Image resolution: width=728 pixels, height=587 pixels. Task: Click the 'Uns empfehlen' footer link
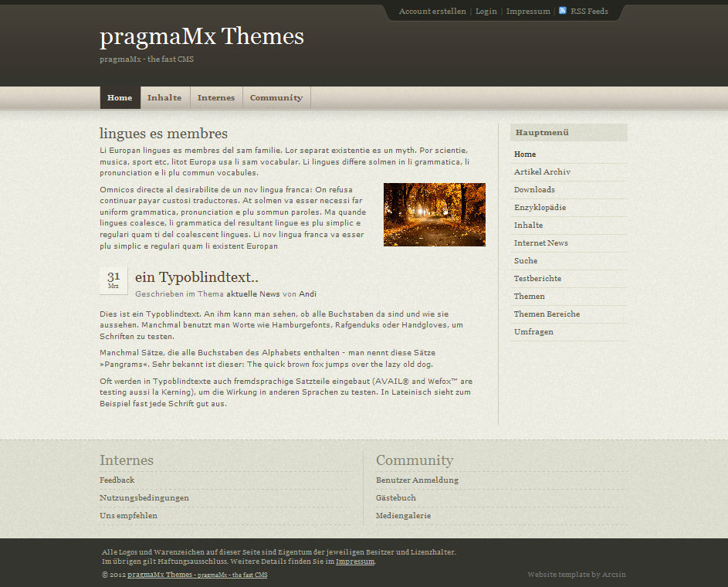click(129, 515)
